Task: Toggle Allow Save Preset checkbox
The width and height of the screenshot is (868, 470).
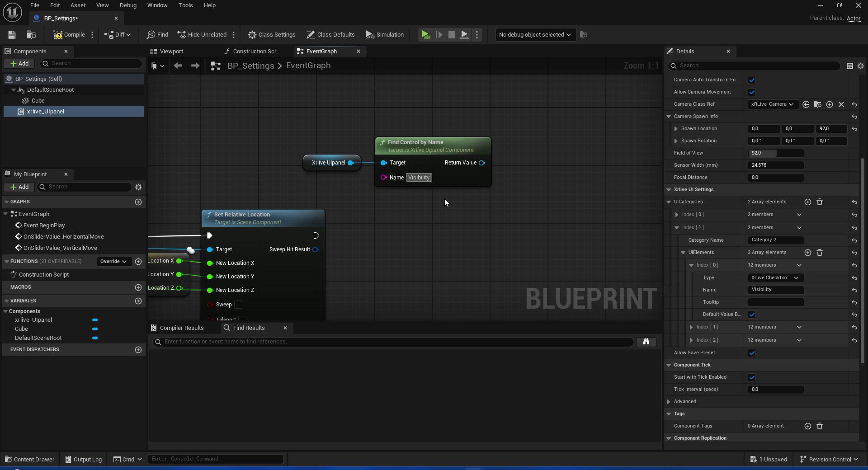Action: (752, 353)
